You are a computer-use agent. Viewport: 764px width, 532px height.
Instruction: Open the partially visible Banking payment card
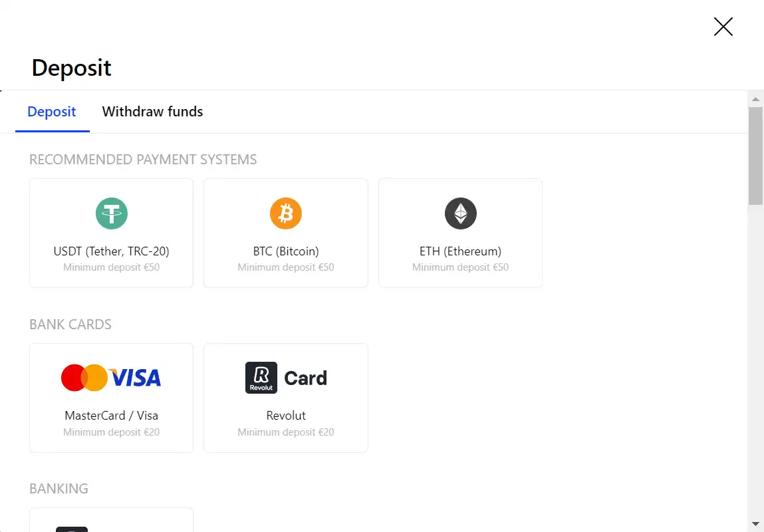111,521
